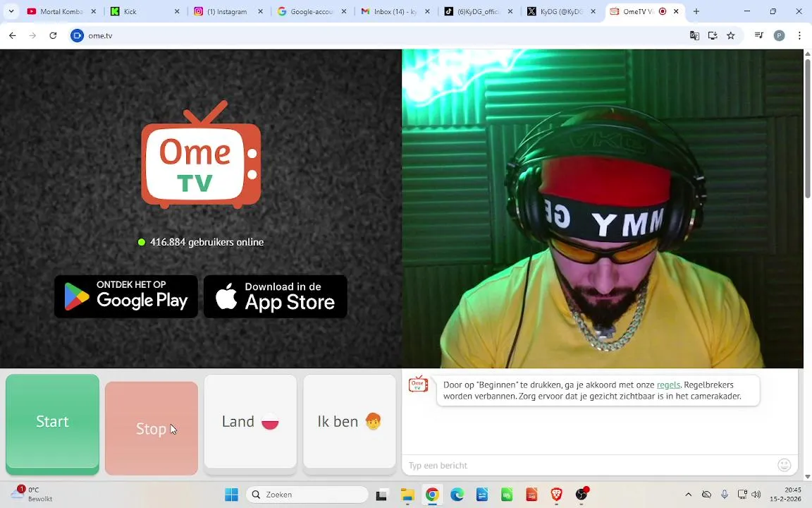Open OBS Studio from taskbar
The height and width of the screenshot is (508, 812).
pos(582,495)
